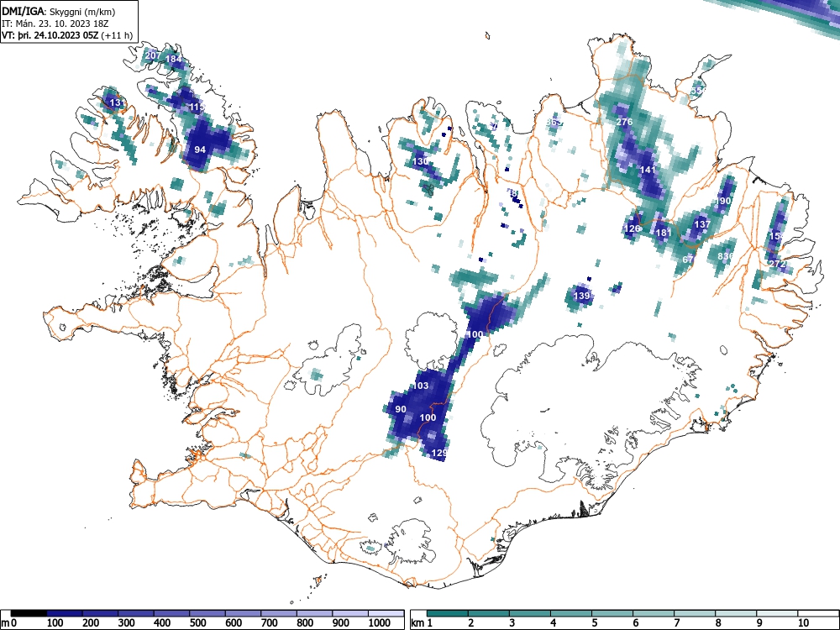Click the '190' visibility value in the east

[x=722, y=201]
